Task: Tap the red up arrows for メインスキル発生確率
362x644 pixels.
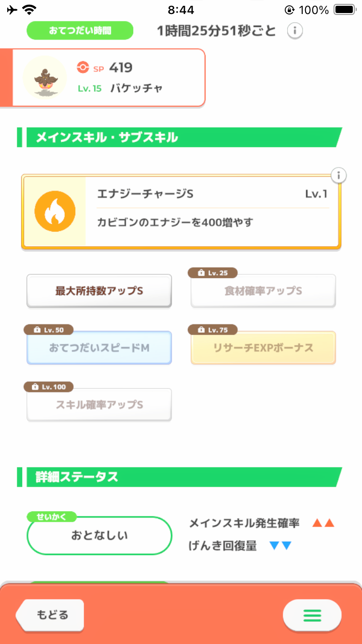Action: tap(323, 523)
